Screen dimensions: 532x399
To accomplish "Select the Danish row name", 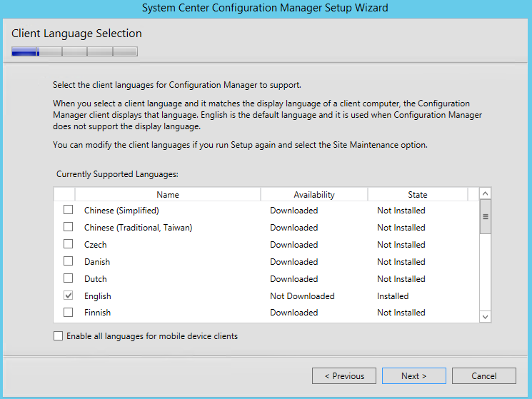I will pos(97,262).
